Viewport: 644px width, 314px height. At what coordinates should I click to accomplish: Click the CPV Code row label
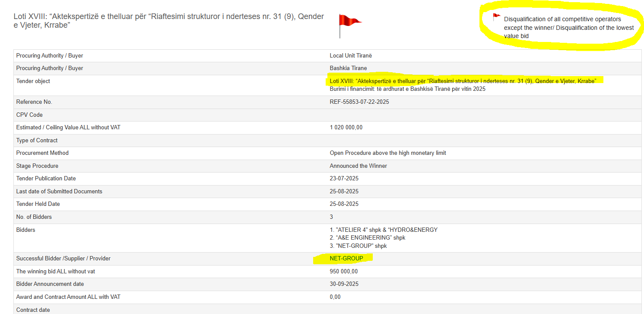tap(29, 115)
